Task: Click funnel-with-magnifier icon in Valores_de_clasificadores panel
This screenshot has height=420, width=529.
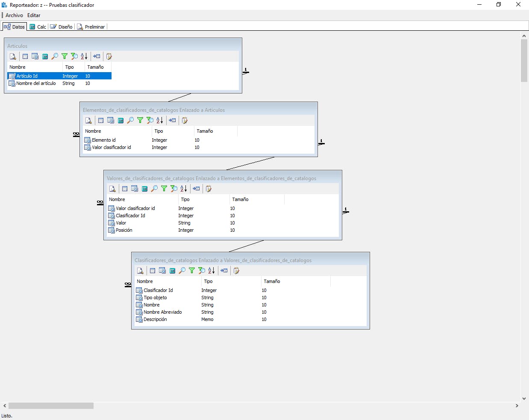Action: [x=174, y=189]
